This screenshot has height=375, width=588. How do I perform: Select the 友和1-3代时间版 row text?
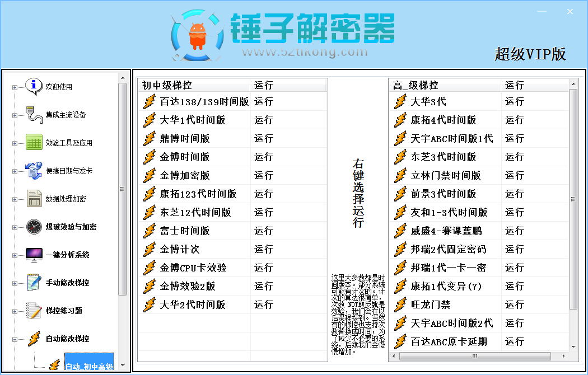(x=449, y=213)
